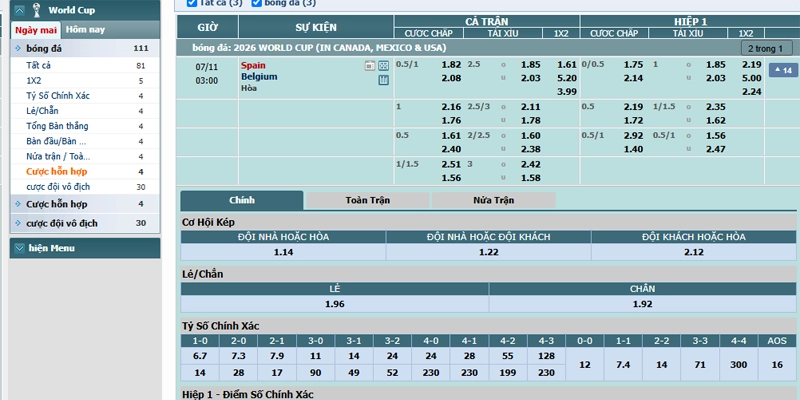Pick Đội Nhà Hoặc Hòa odds 1.14
The height and width of the screenshot is (400, 800).
(283, 252)
